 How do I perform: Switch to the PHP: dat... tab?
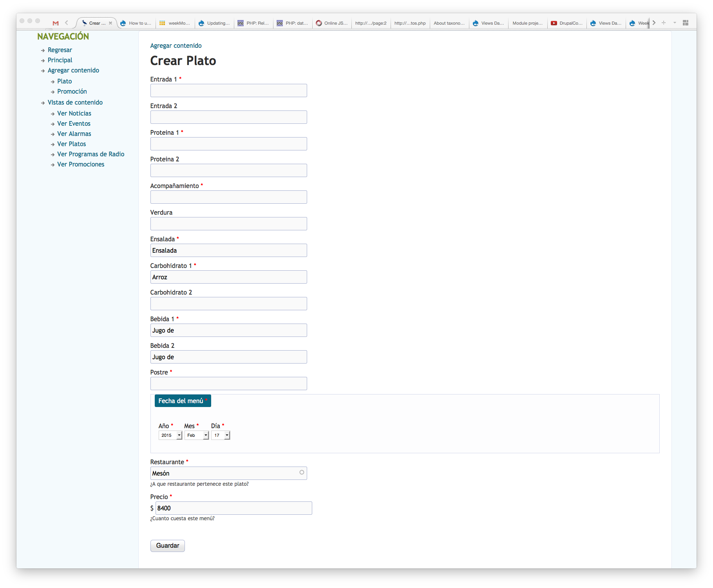[x=293, y=23]
